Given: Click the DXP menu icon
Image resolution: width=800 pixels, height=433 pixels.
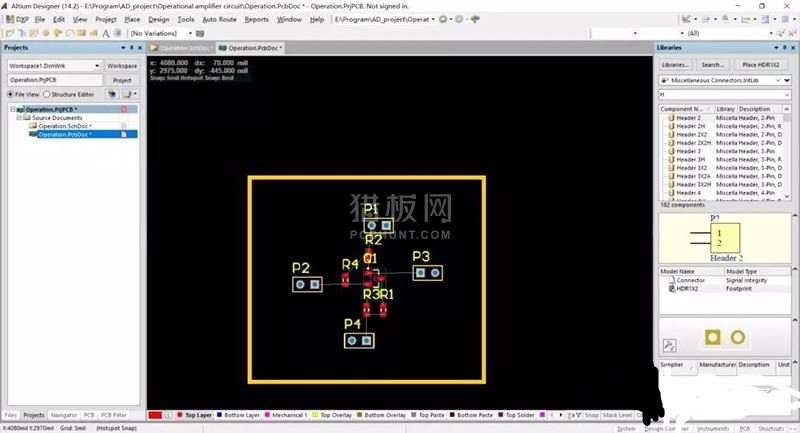Looking at the screenshot, I should coord(17,19).
